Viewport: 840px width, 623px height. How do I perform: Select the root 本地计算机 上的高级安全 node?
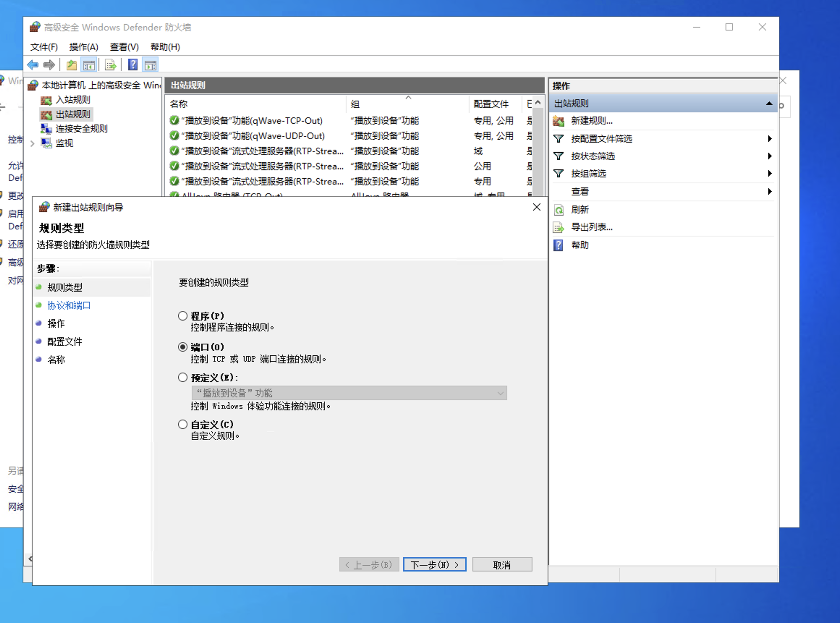[x=101, y=85]
